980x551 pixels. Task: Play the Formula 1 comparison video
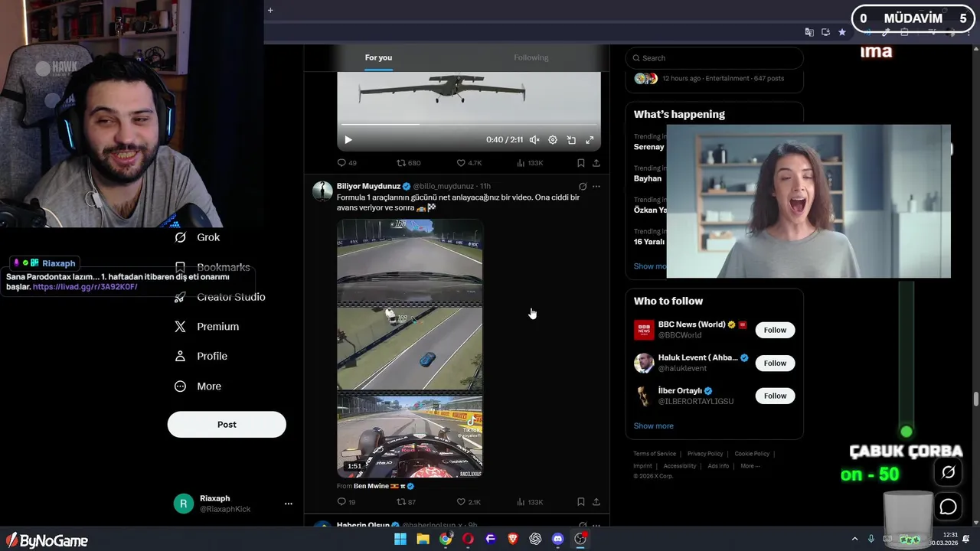pyautogui.click(x=410, y=348)
